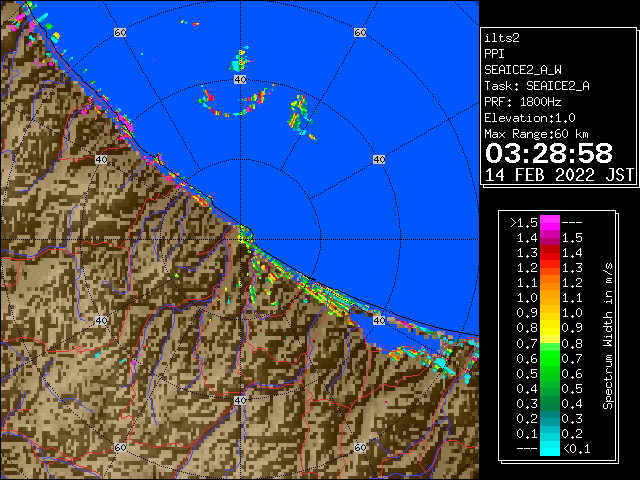Select the '14 FEB 2022 JST' date
The image size is (640, 480).
pos(559,175)
